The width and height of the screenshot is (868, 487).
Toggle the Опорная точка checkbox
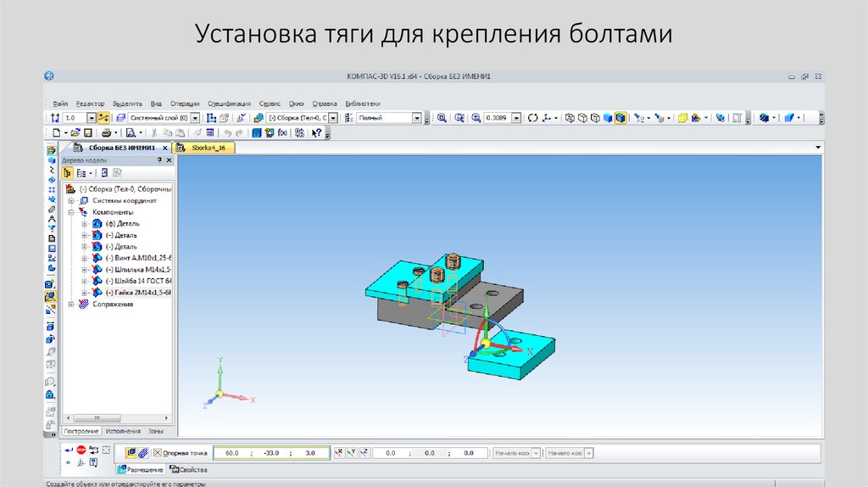pyautogui.click(x=157, y=453)
